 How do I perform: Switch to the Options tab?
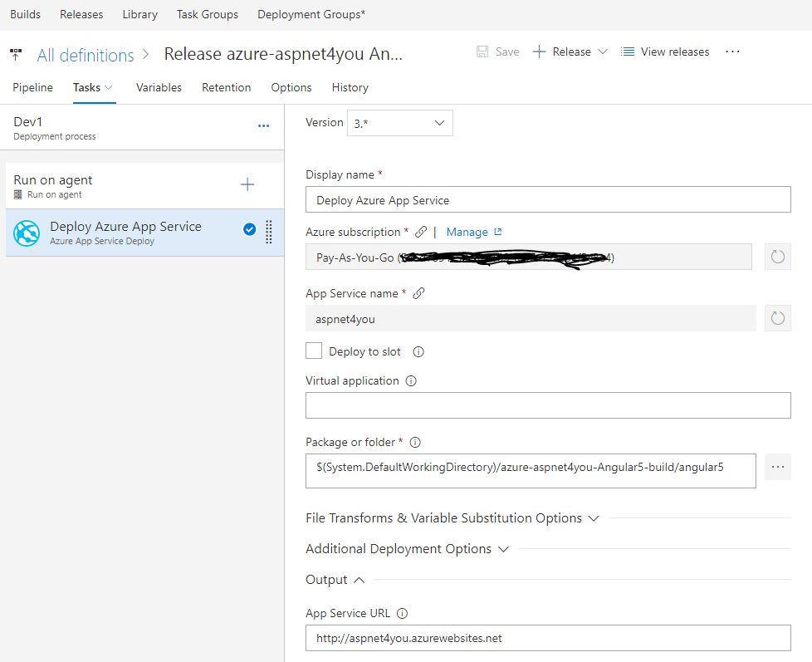(x=291, y=87)
